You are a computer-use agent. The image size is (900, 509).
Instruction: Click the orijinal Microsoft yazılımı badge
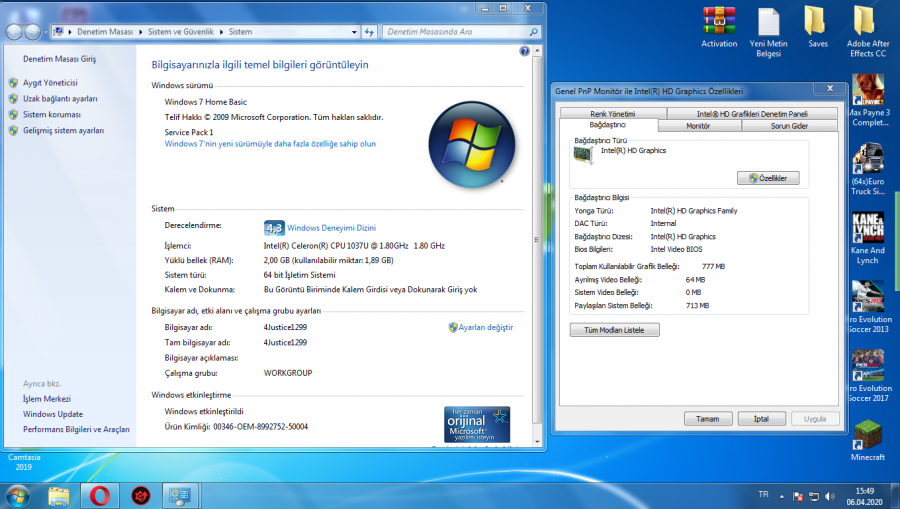[476, 424]
